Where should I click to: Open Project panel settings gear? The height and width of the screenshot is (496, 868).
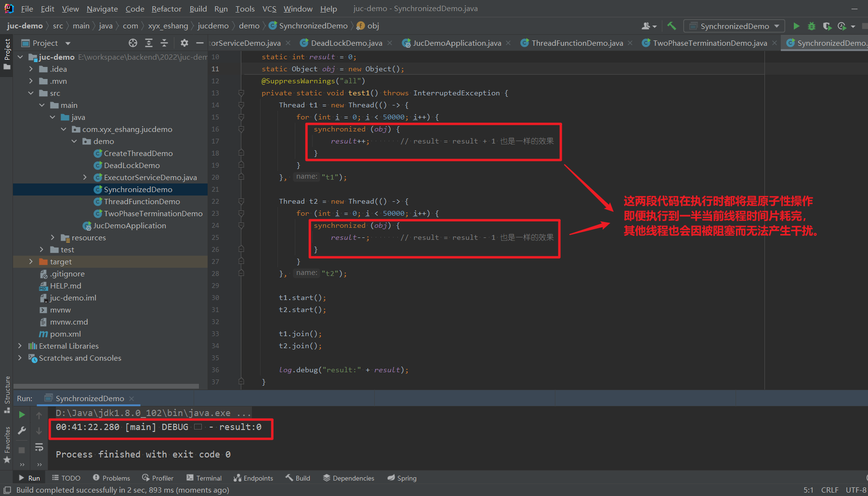[x=184, y=43]
